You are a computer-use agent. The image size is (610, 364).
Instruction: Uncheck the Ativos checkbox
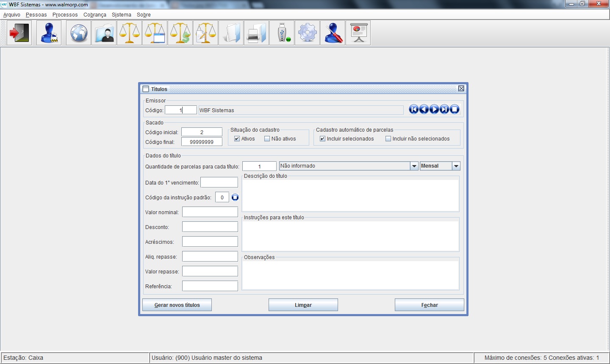[237, 139]
